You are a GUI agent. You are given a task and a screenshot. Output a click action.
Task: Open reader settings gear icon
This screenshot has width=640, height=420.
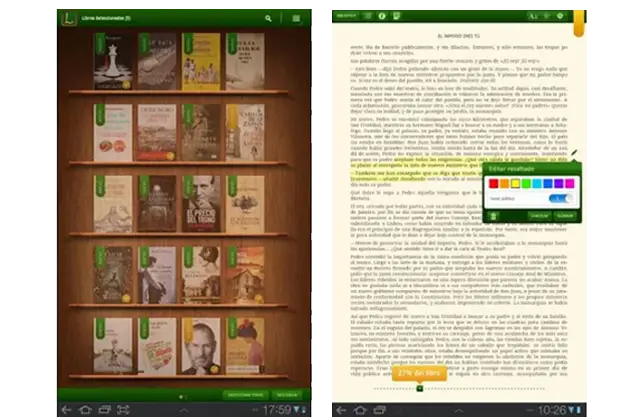(560, 16)
